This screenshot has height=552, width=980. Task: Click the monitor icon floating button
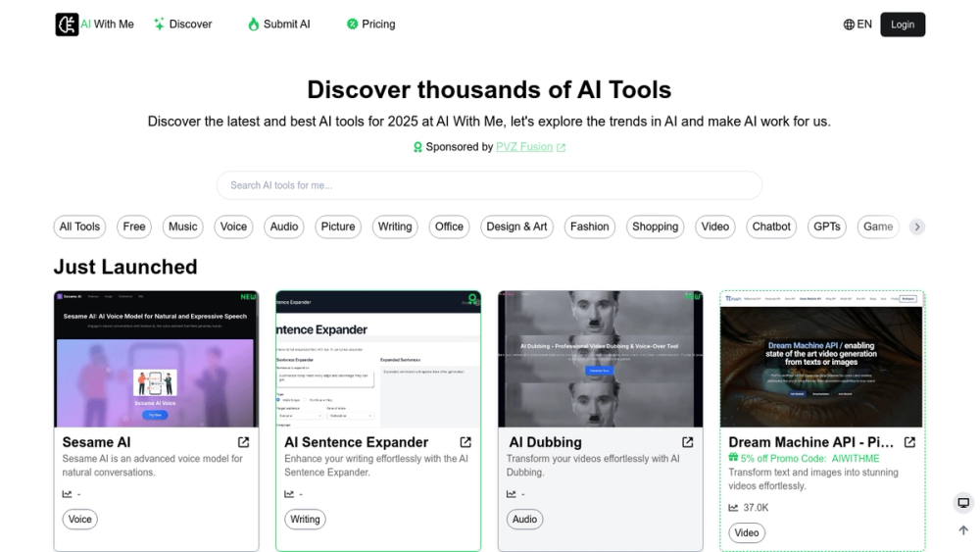click(x=963, y=503)
